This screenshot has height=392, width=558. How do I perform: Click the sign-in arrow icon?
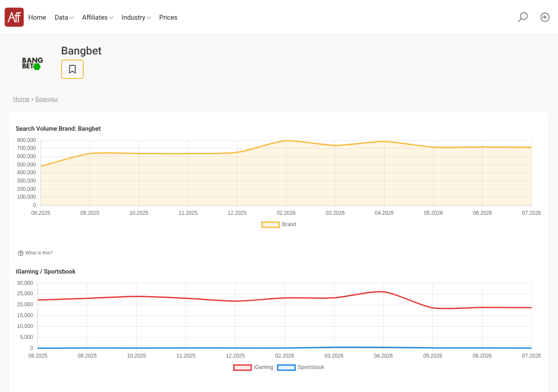pyautogui.click(x=545, y=17)
